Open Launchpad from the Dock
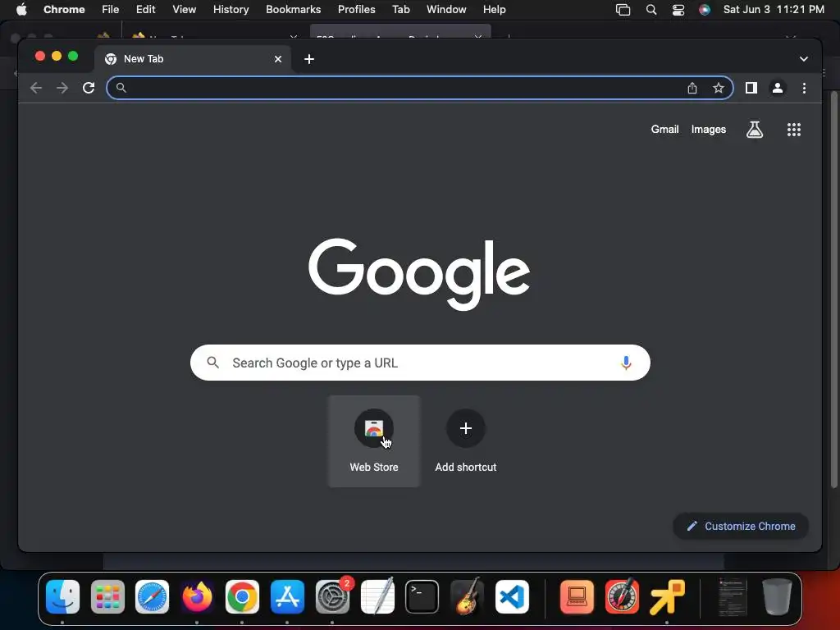Screen dimensions: 840x630 click(107, 596)
